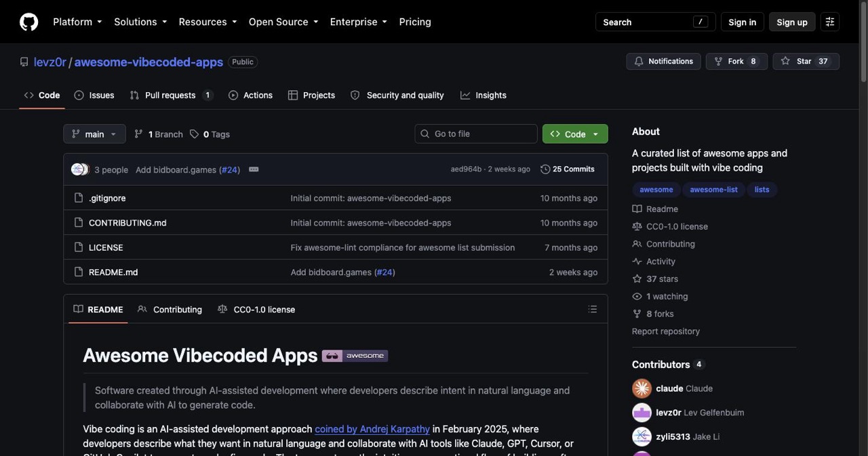Screen dimensions: 868x456
Task: Open Readme link in About sidebar
Action: tap(655, 209)
